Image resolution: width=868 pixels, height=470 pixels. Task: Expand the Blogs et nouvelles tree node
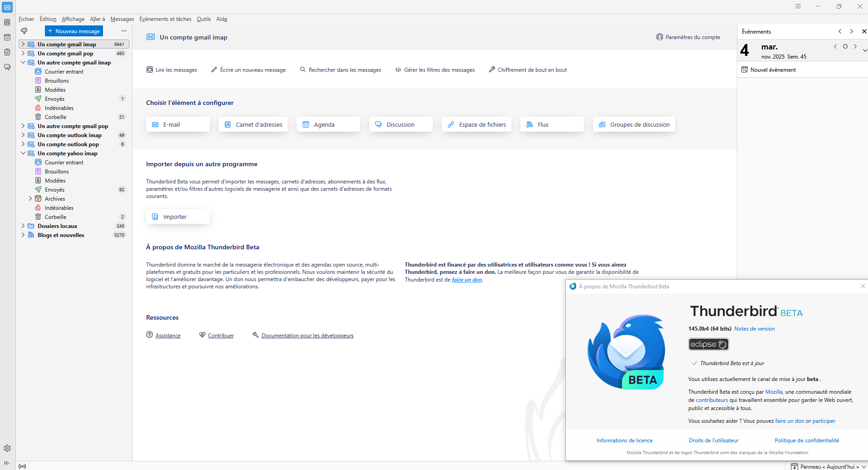click(23, 235)
